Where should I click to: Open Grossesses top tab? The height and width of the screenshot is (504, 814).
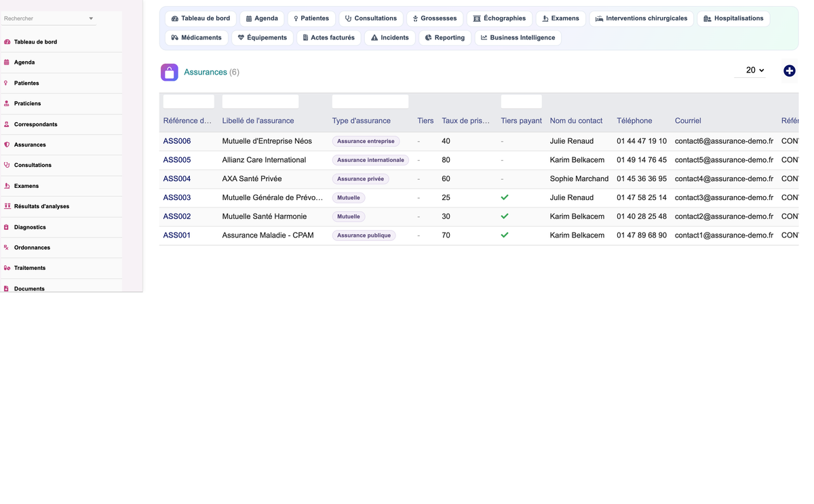[x=435, y=18]
